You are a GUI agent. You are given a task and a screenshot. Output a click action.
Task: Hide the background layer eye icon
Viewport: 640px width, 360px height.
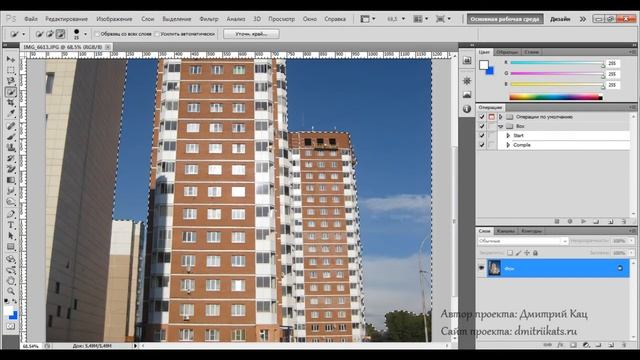pos(481,268)
